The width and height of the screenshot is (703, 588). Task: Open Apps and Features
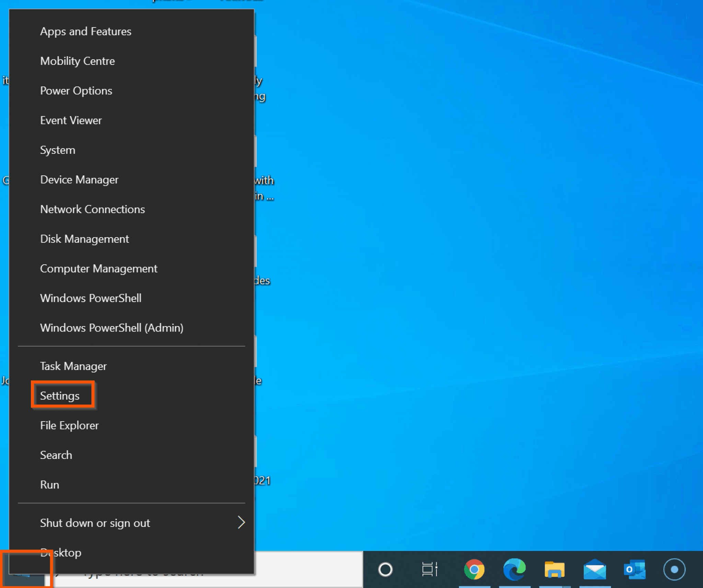point(85,31)
